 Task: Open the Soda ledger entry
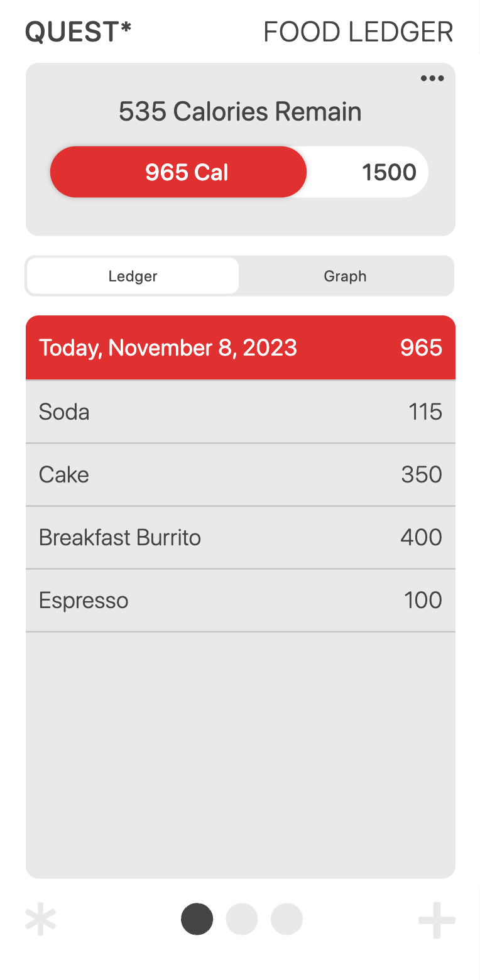(x=240, y=412)
